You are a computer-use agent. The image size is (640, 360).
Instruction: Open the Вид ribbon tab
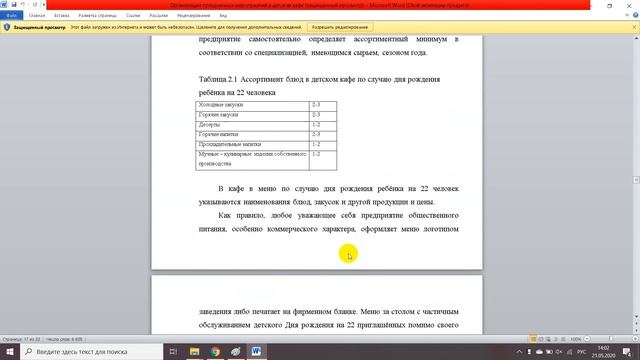coord(223,16)
